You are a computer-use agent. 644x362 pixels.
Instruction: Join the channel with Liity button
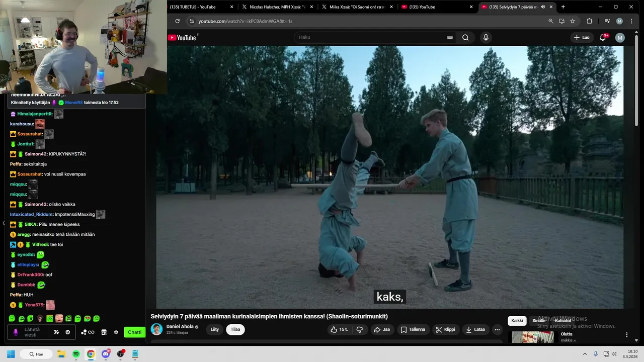coord(215,329)
